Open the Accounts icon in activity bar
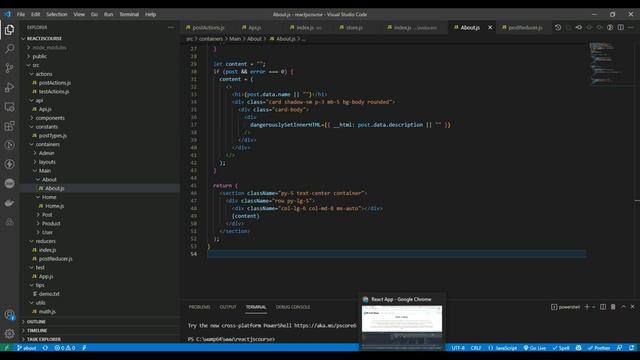 [9, 315]
